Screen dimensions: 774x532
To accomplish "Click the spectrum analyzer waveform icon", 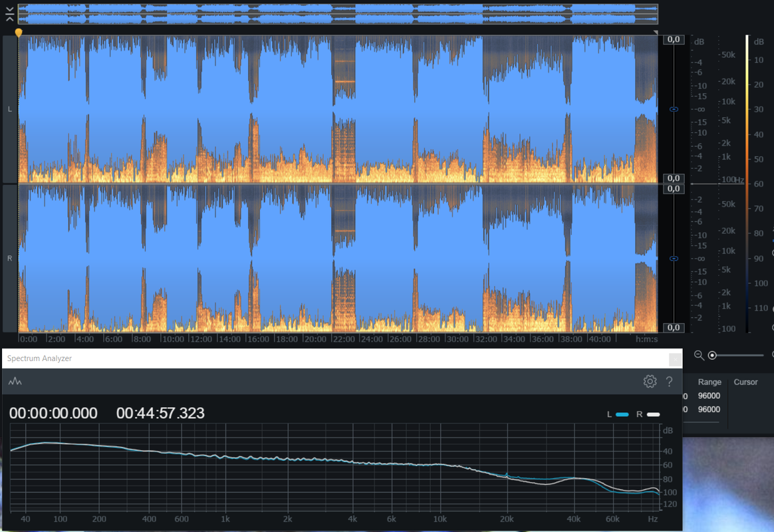I will click(15, 382).
